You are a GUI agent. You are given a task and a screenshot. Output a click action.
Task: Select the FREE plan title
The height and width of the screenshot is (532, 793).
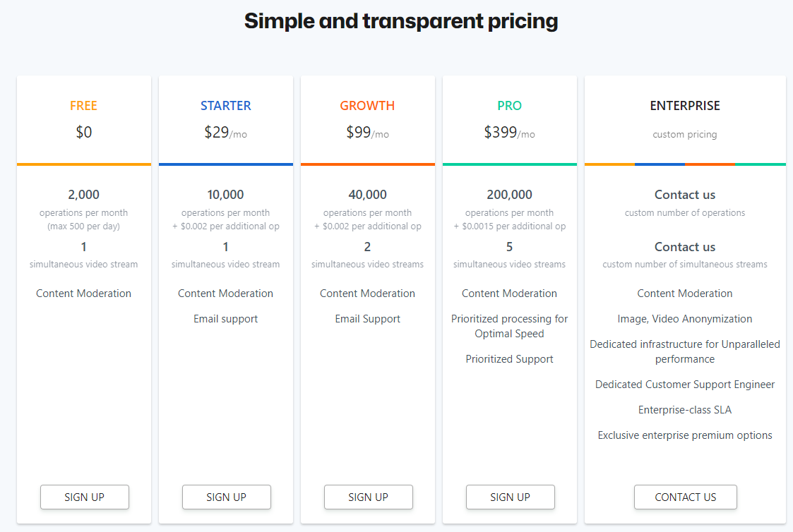click(x=83, y=106)
